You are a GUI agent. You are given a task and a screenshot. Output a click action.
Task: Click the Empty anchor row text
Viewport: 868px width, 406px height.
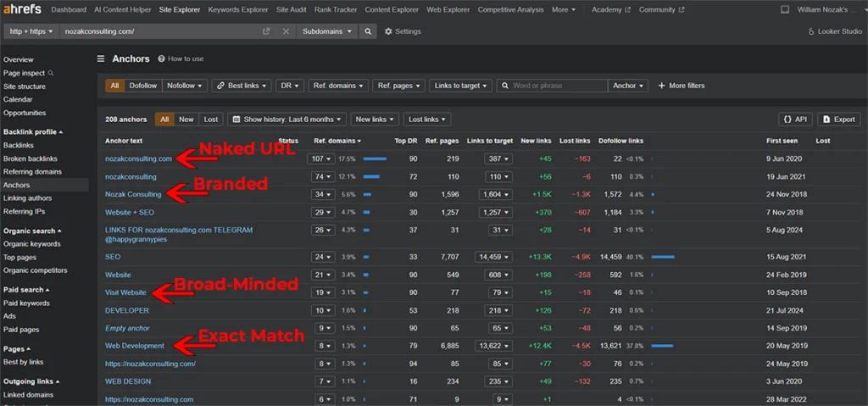click(x=127, y=329)
